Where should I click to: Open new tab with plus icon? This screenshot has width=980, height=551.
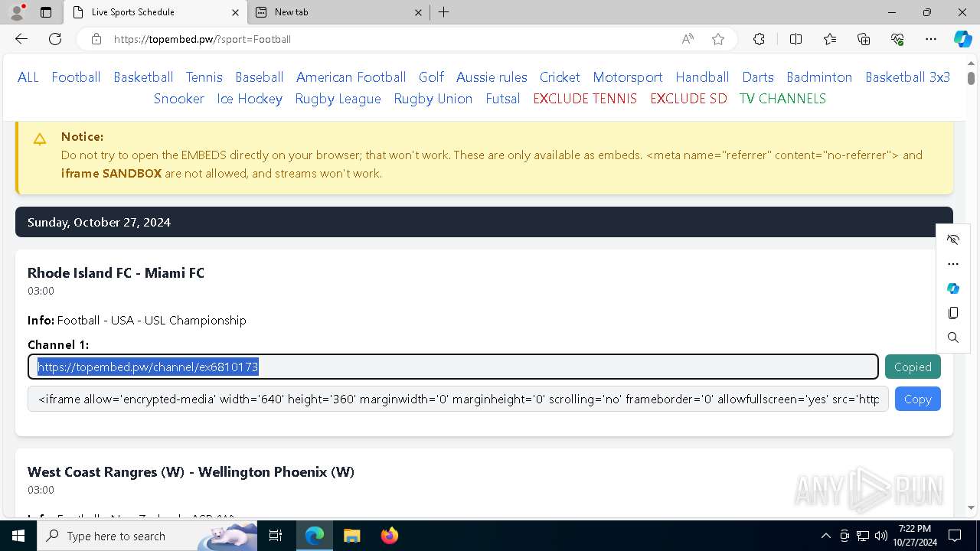point(443,12)
